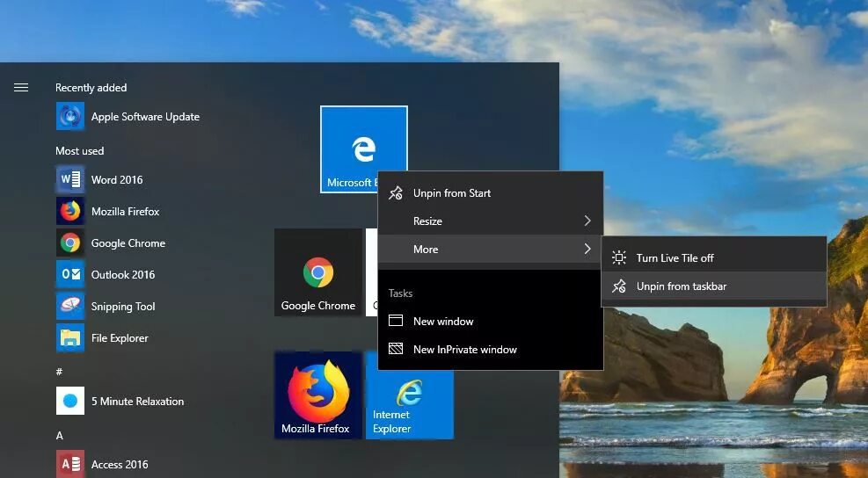Choose Unpin from taskbar
This screenshot has width=868, height=478.
click(714, 286)
